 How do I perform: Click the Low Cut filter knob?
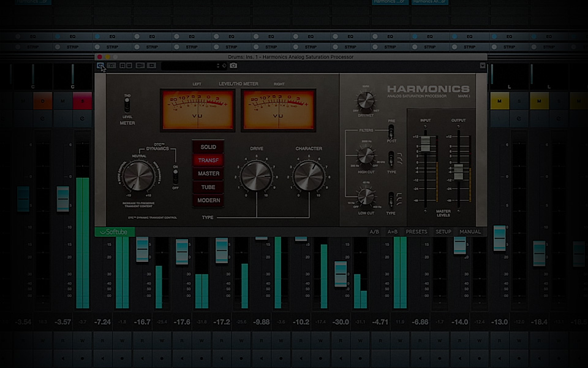(366, 196)
